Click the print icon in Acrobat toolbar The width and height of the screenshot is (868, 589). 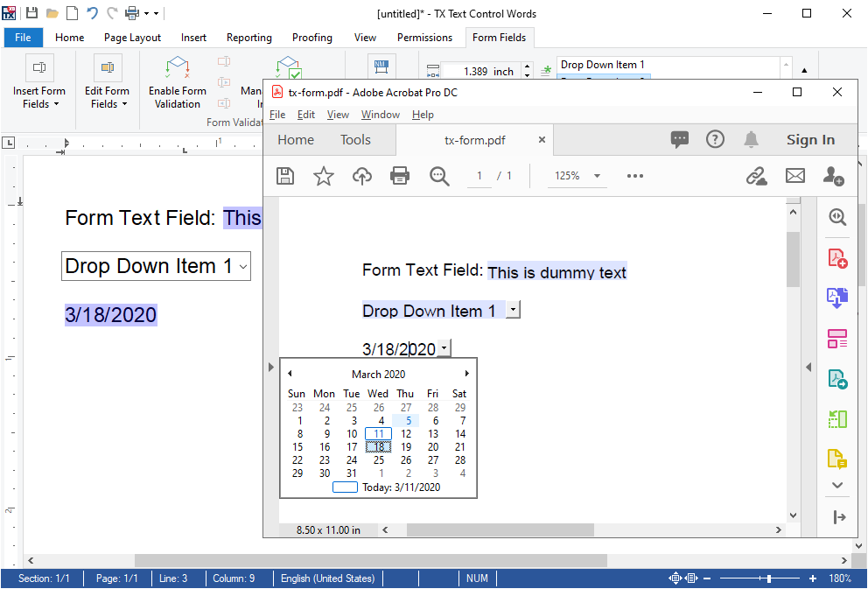click(400, 175)
